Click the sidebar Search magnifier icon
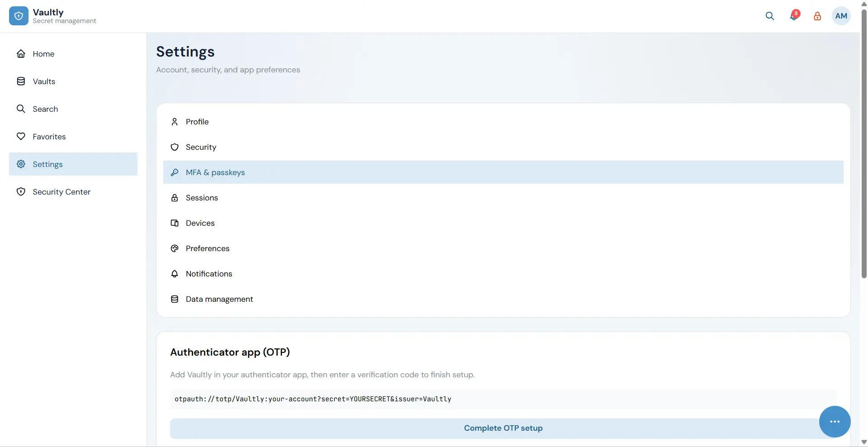Screen dimensions: 868x447 (x=21, y=109)
